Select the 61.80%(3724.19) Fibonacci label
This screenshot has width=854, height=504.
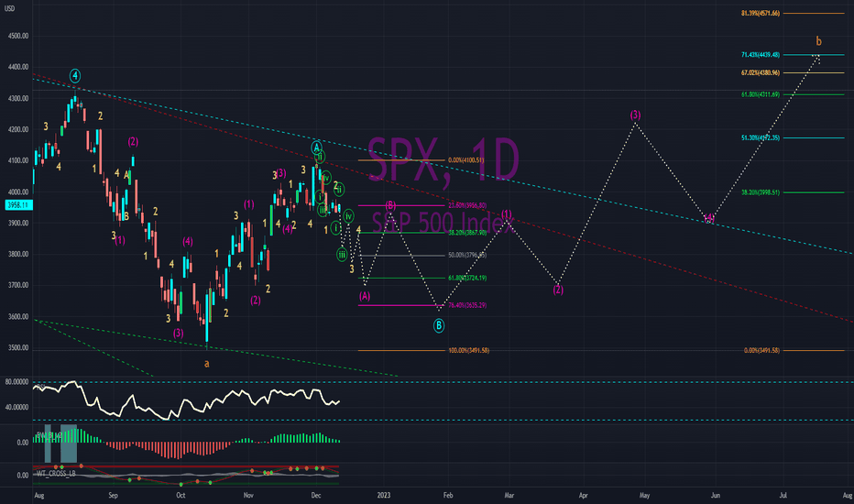tap(467, 278)
